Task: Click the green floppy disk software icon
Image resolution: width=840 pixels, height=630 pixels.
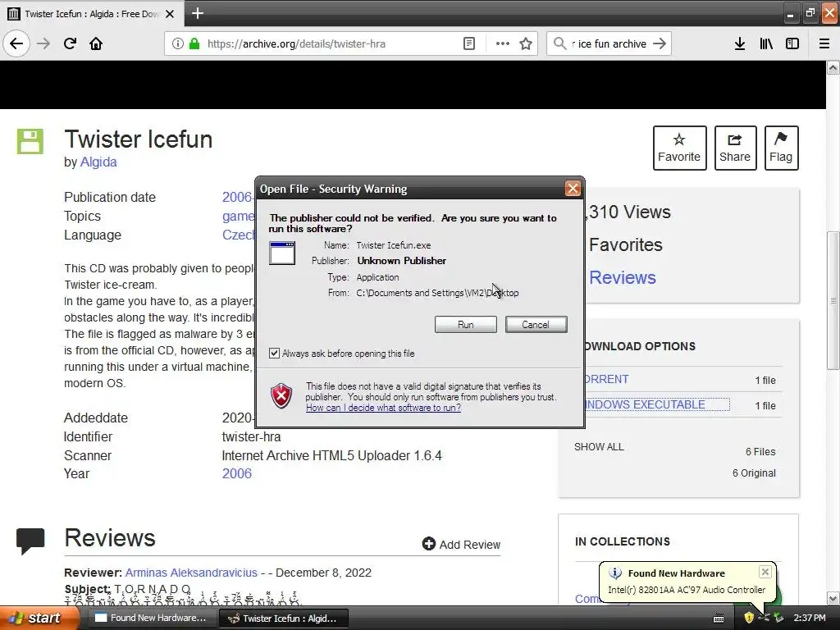Action: pos(30,141)
